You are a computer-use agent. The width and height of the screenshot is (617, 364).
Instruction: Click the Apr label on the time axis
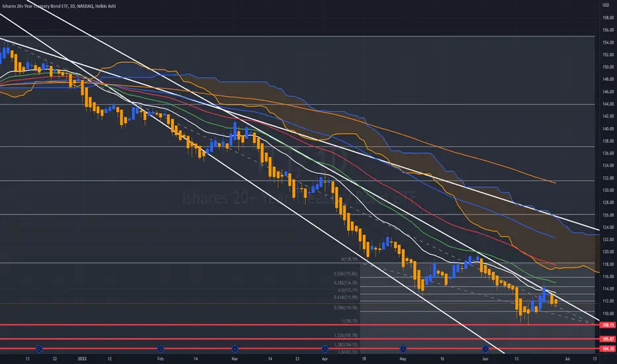[324, 359]
